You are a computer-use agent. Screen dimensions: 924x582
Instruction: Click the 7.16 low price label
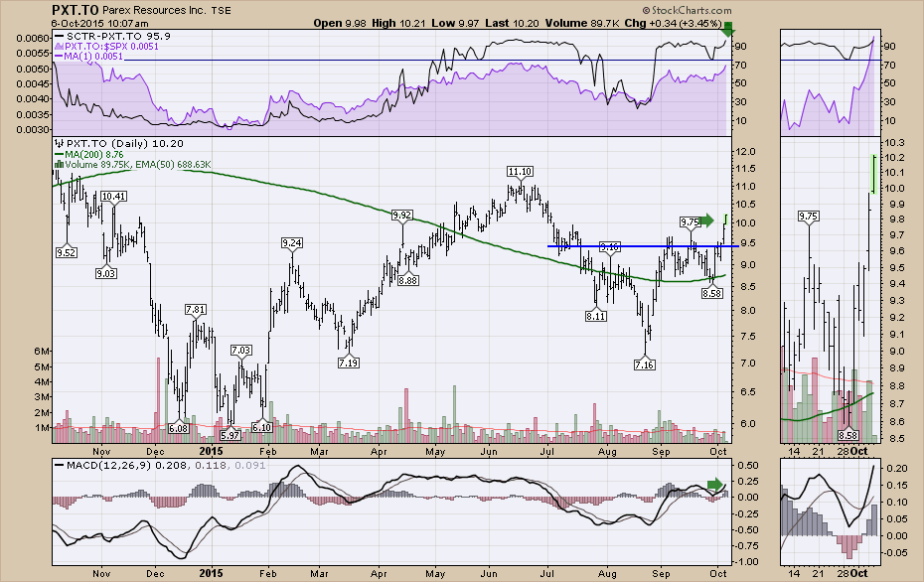click(645, 364)
